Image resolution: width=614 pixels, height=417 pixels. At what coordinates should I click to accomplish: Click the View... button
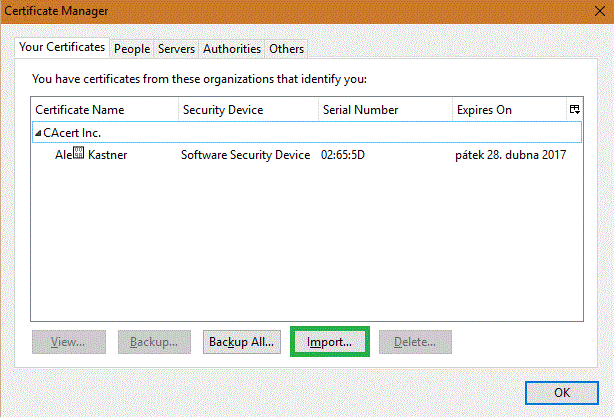[x=68, y=342]
